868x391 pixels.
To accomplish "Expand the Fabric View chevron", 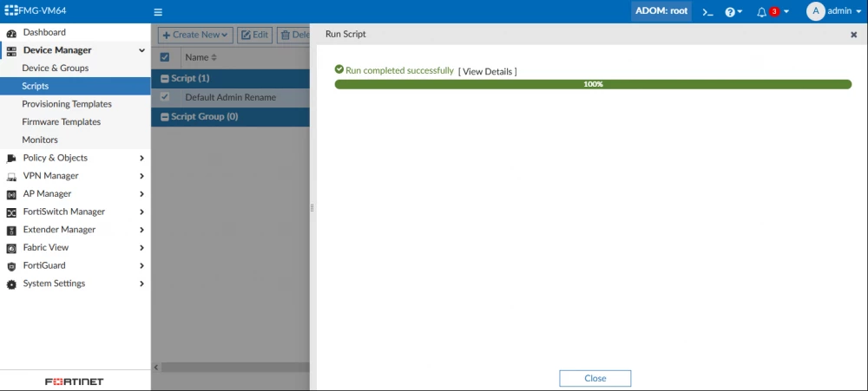I will tap(141, 248).
